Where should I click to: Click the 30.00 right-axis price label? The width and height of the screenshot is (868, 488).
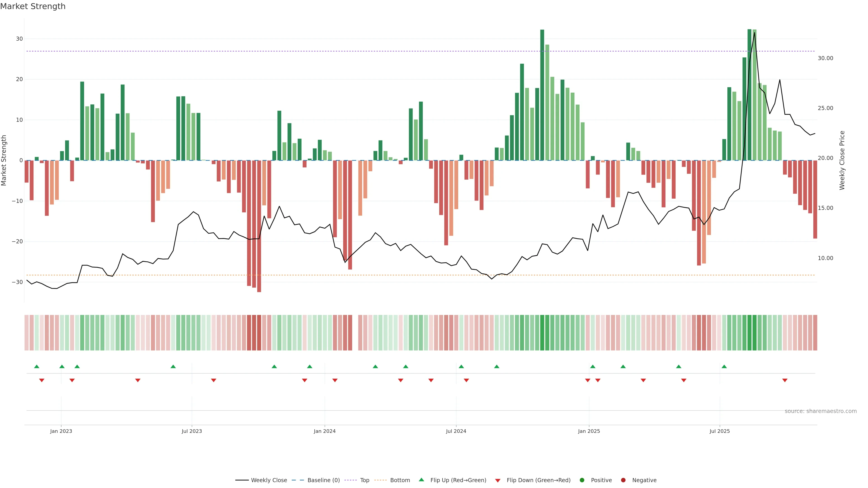(825, 58)
